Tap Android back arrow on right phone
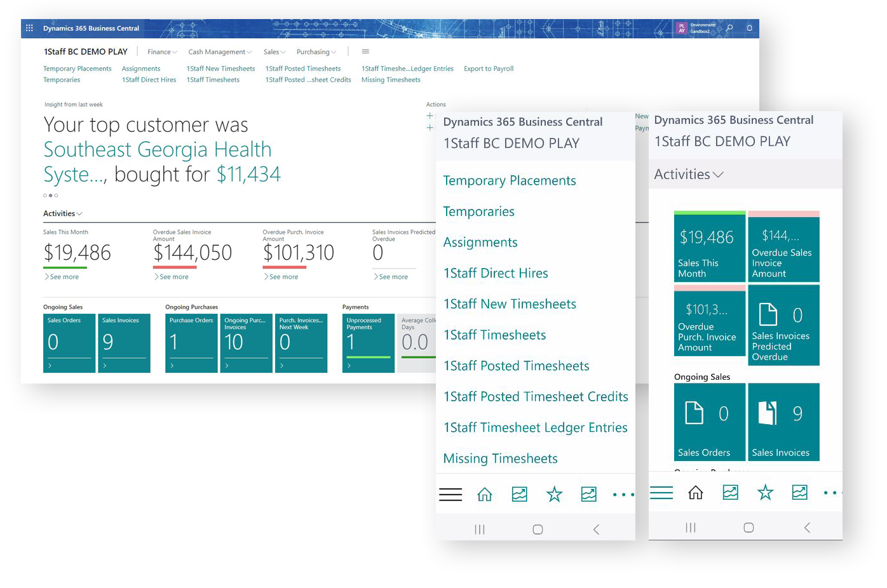This screenshot has width=887, height=588. [807, 527]
